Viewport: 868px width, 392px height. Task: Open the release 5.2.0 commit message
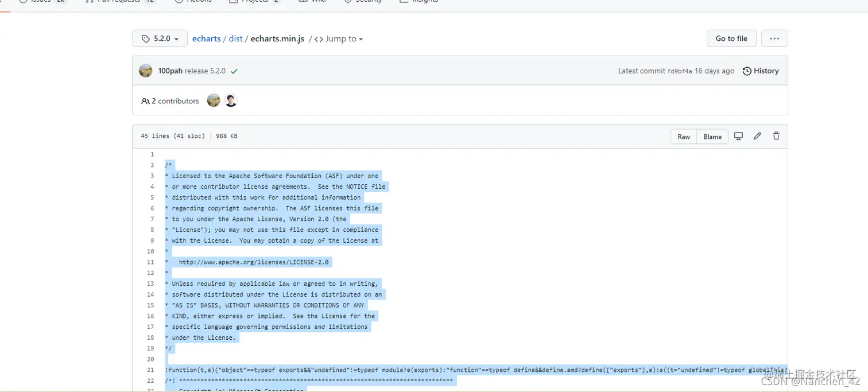[205, 71]
